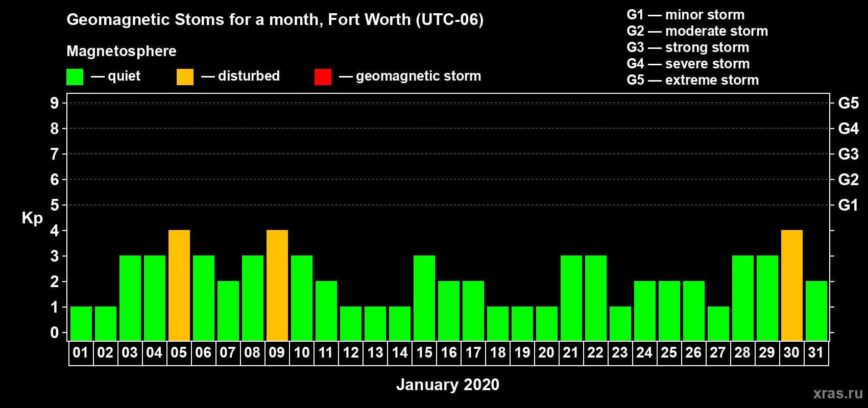Click the 'G5 — extreme storm' legend text
Viewport: 868px width, 408px height.
coord(693,80)
